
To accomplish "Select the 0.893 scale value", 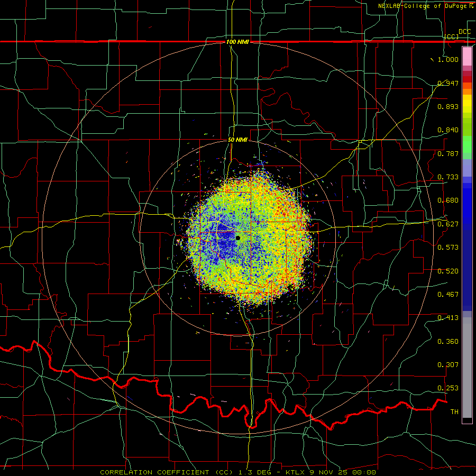I will pos(448,106).
